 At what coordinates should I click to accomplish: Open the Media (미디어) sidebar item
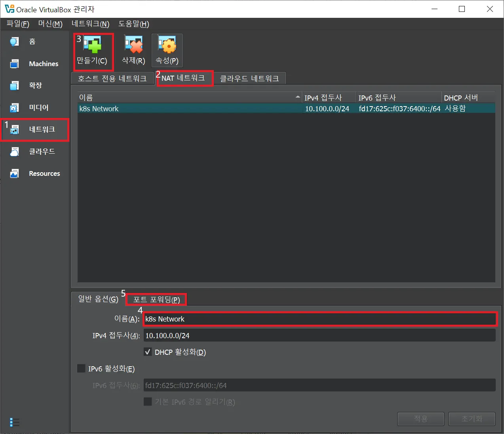click(x=35, y=108)
